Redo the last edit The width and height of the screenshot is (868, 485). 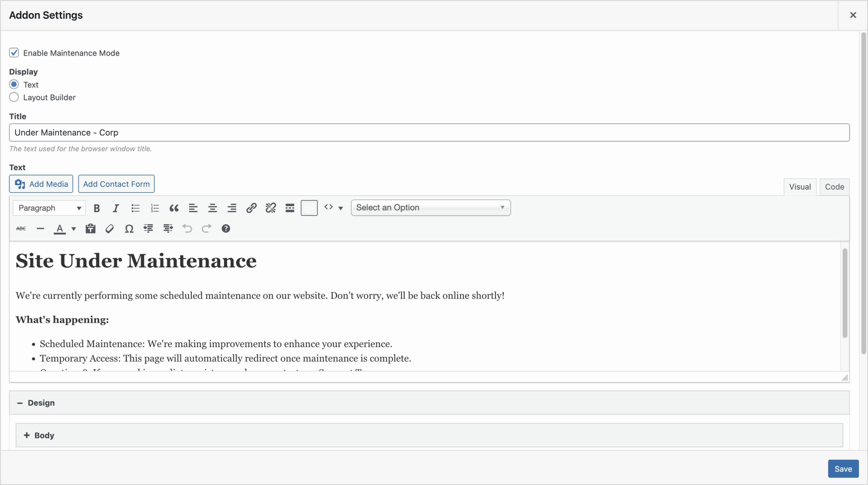click(x=206, y=229)
